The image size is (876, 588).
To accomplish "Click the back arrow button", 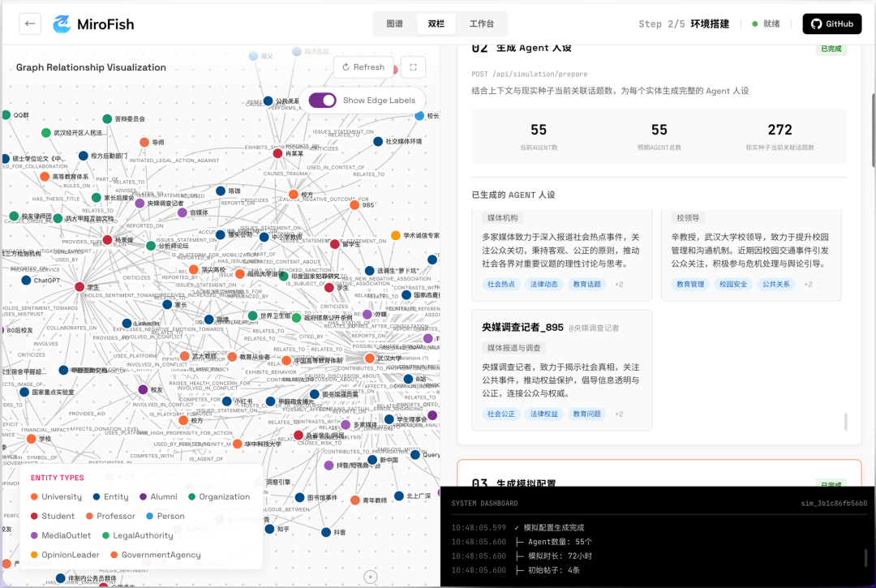I will tap(30, 24).
